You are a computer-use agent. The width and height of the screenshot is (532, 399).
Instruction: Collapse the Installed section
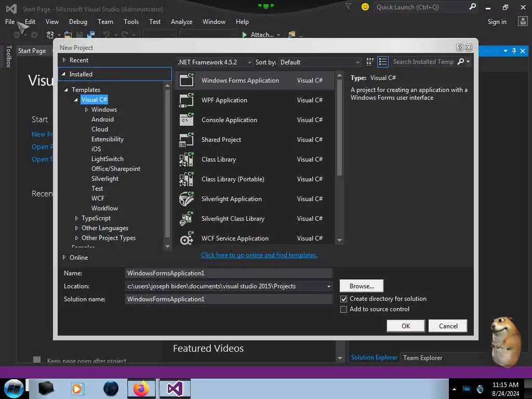pyautogui.click(x=63, y=74)
